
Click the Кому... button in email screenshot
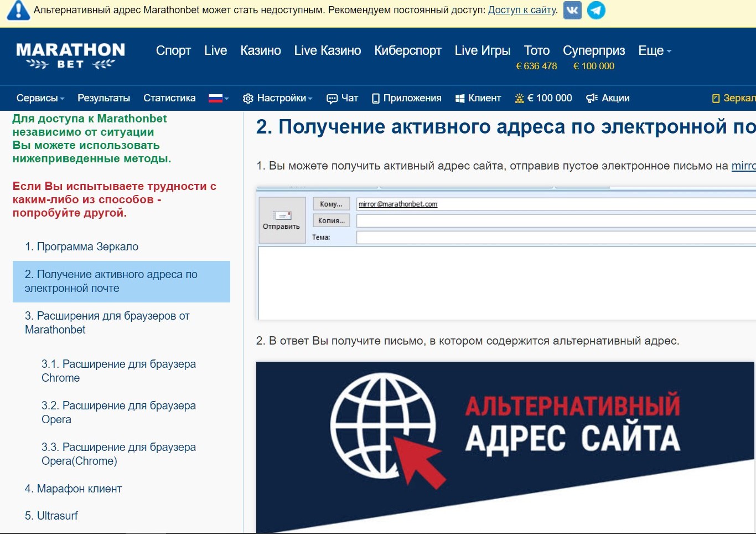point(331,204)
